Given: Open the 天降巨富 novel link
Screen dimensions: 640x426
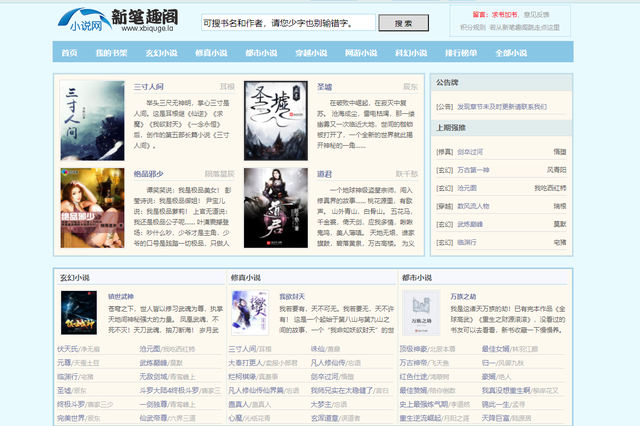Looking at the screenshot, I should (x=496, y=418).
